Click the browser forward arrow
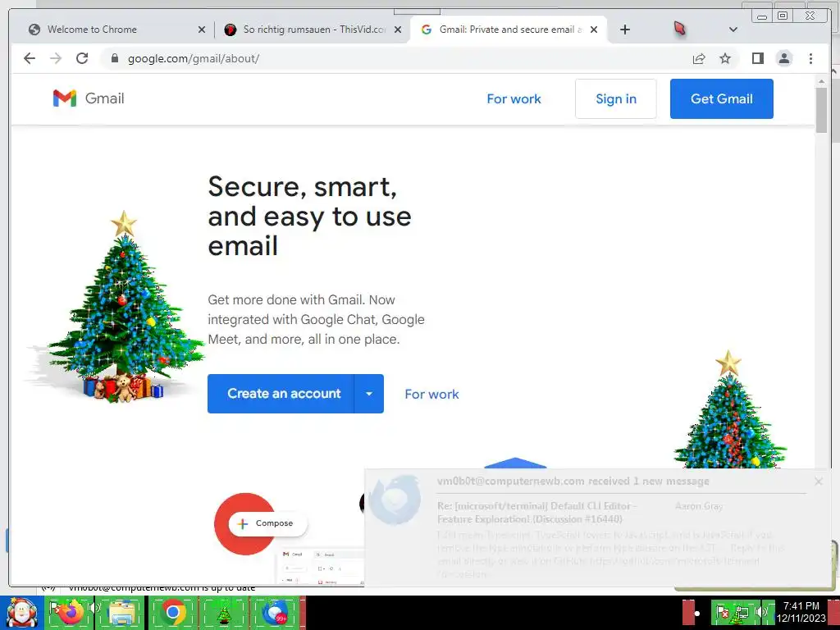 point(56,58)
